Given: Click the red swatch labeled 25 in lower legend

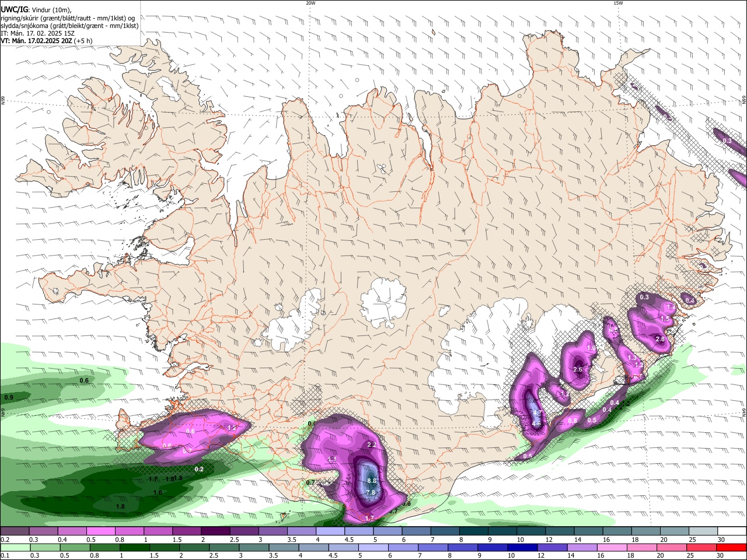Looking at the screenshot, I should coord(702,547).
